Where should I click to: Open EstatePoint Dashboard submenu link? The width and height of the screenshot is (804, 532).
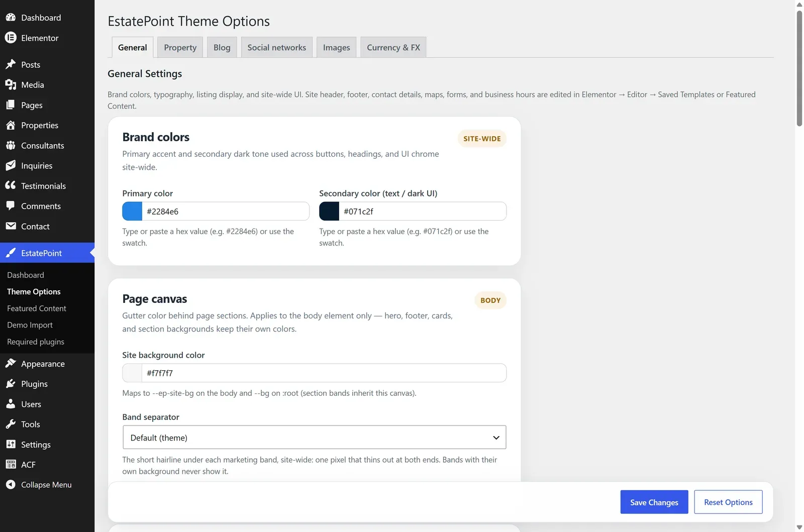(x=26, y=275)
